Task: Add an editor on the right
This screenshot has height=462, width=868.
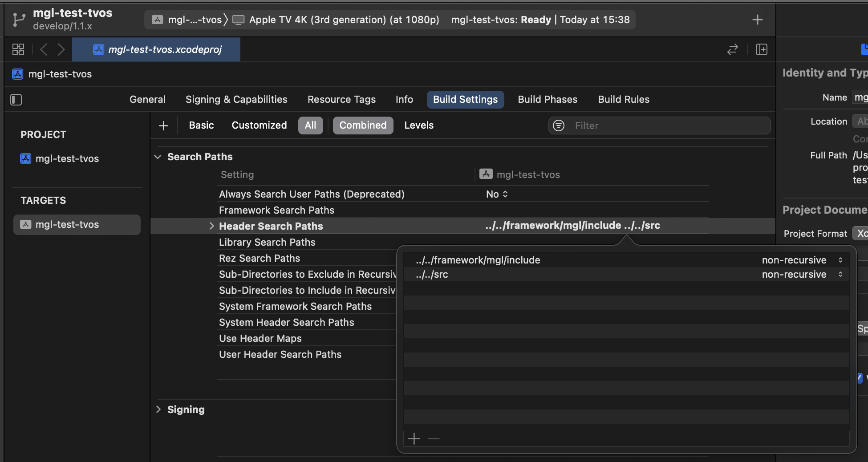Action: [762, 49]
